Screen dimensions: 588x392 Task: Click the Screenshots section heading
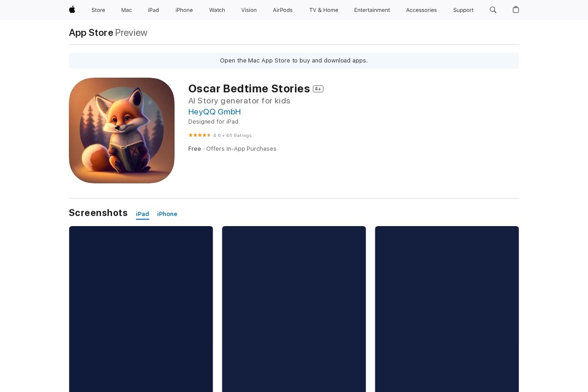pyautogui.click(x=98, y=213)
